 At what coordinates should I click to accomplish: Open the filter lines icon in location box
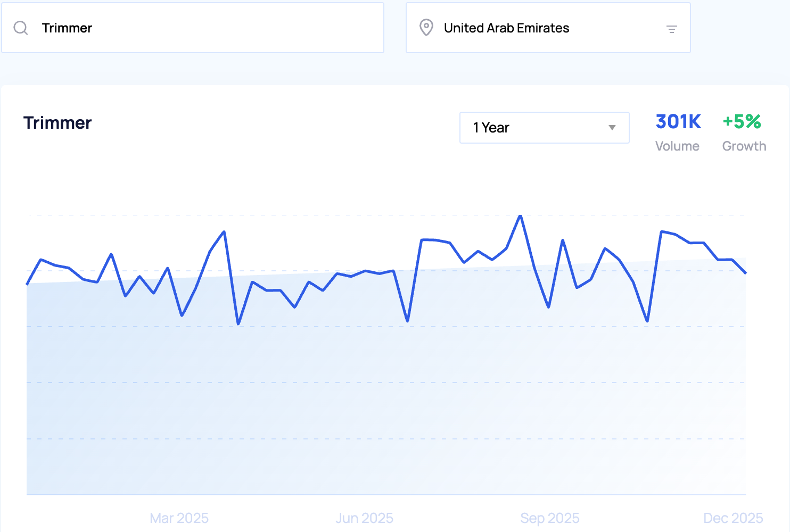pos(671,29)
